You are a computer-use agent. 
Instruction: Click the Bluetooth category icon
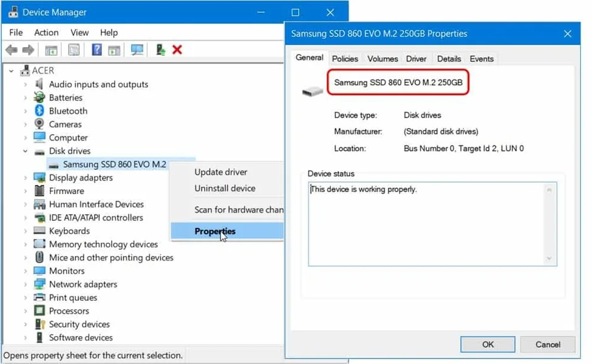pos(39,110)
